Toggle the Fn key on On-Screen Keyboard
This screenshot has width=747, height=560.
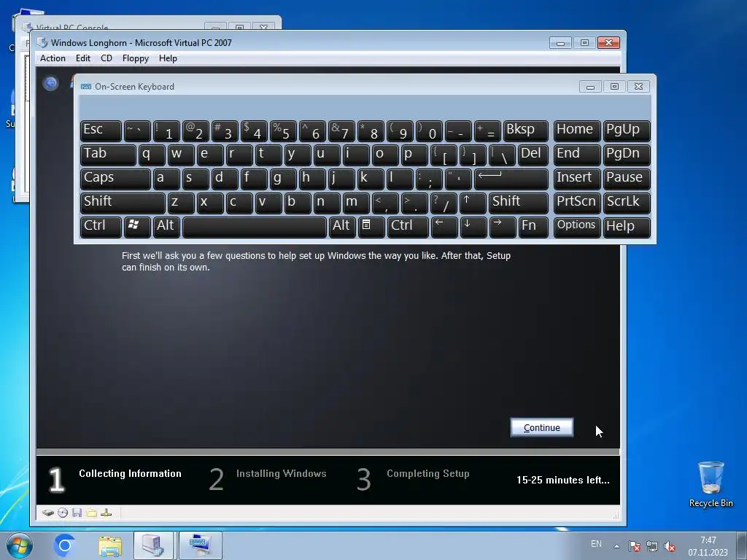point(533,227)
